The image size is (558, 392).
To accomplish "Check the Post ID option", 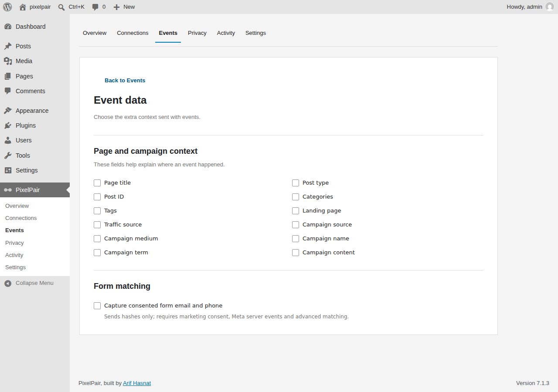I will coord(97,197).
